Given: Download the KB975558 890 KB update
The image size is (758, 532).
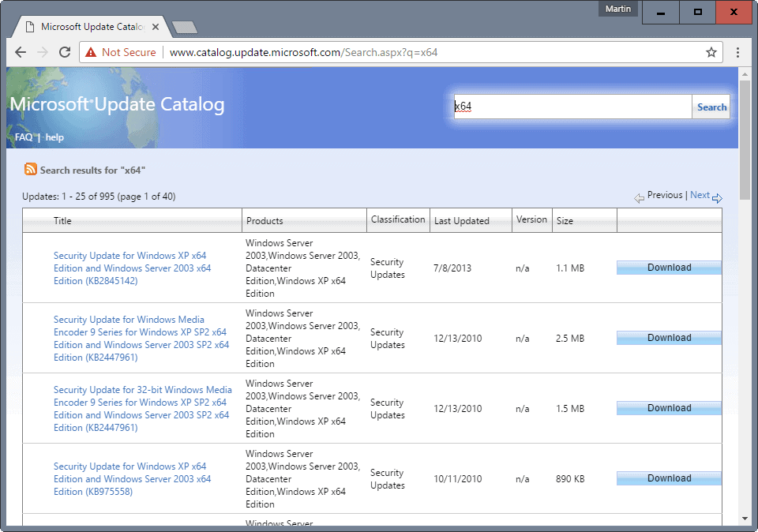Looking at the screenshot, I should click(669, 478).
